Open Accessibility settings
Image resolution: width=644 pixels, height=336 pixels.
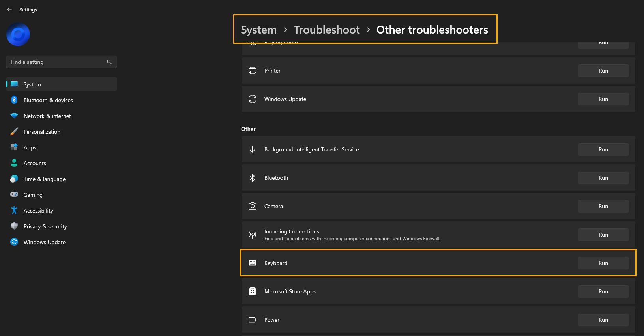62,211
